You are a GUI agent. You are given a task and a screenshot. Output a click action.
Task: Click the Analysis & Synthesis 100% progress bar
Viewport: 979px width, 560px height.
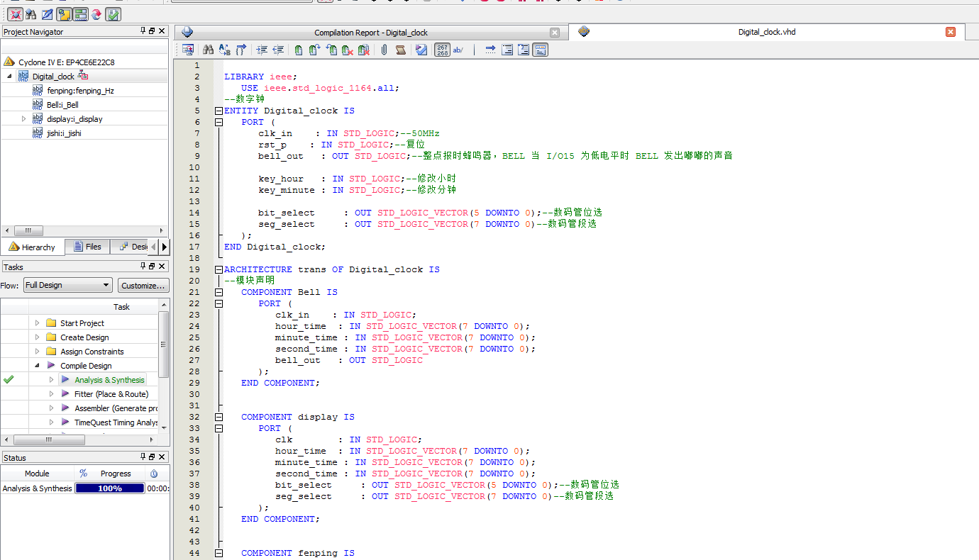click(110, 488)
